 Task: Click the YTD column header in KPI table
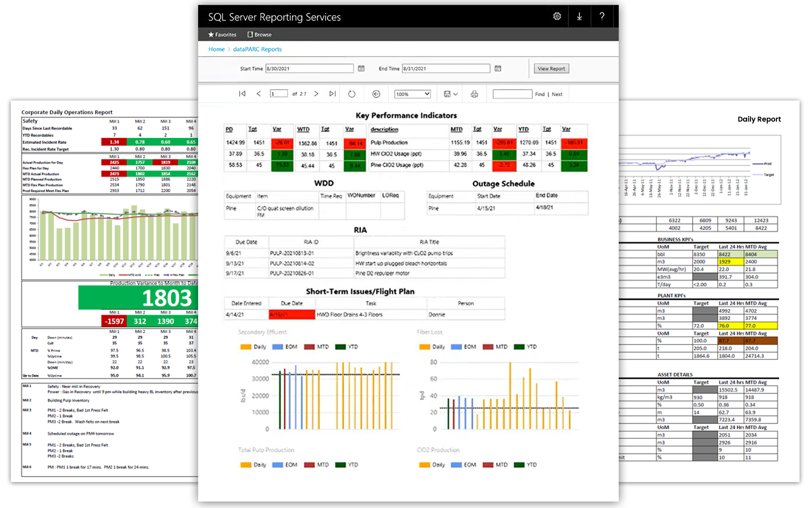pyautogui.click(x=524, y=130)
